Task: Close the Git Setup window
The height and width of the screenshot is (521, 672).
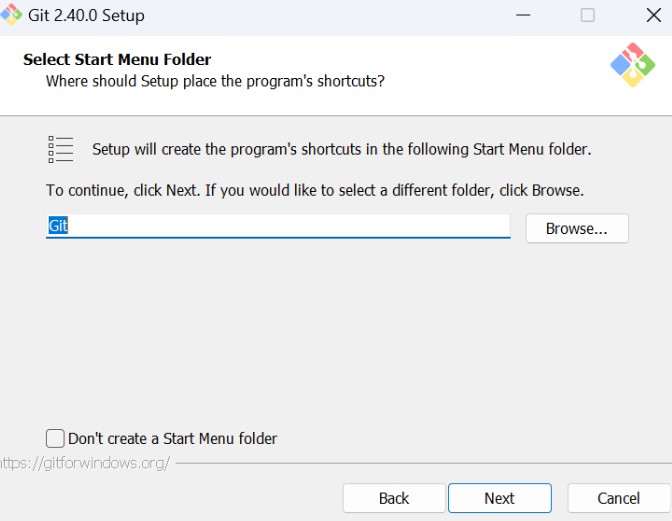Action: point(653,15)
